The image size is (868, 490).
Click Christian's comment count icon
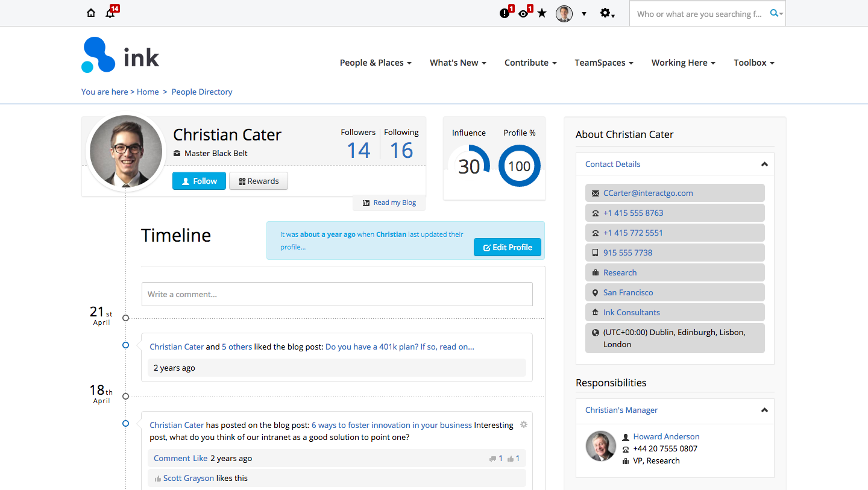tap(495, 458)
